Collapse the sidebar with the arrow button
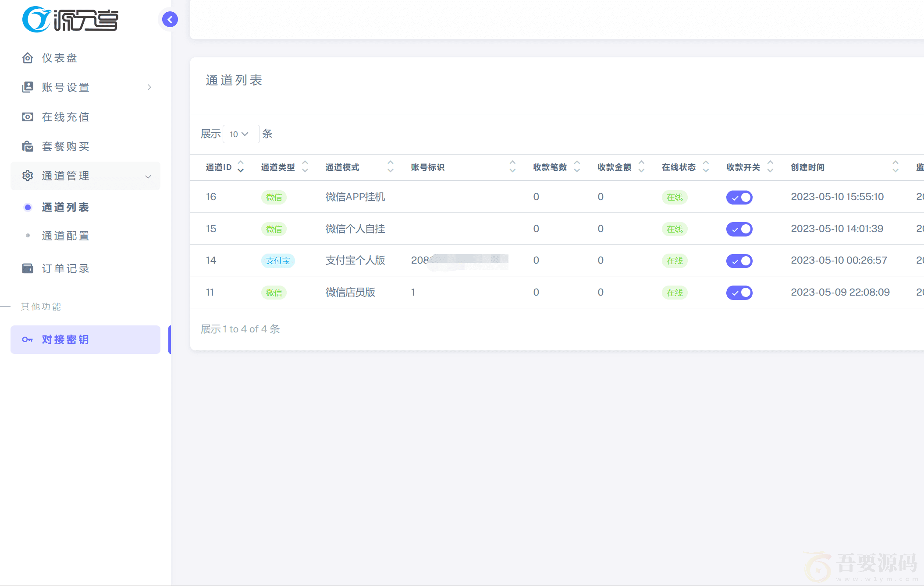 point(170,19)
